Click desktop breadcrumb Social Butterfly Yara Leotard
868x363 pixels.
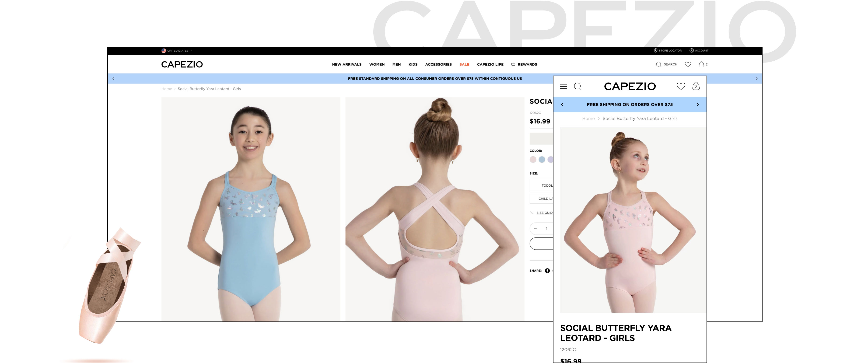pyautogui.click(x=209, y=89)
